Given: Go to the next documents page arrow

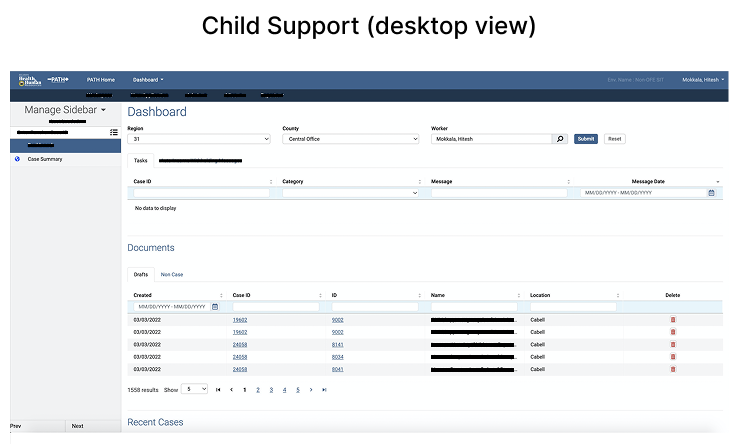Looking at the screenshot, I should (x=311, y=389).
